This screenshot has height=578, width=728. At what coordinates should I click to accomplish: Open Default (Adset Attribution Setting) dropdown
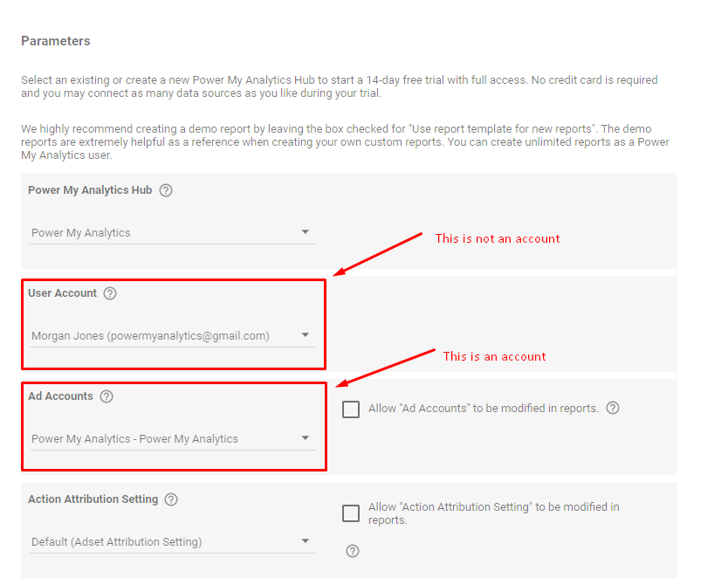(x=305, y=541)
